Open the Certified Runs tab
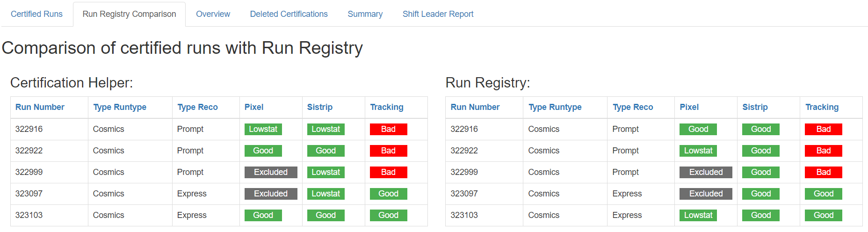This screenshot has height=232, width=868. (36, 14)
